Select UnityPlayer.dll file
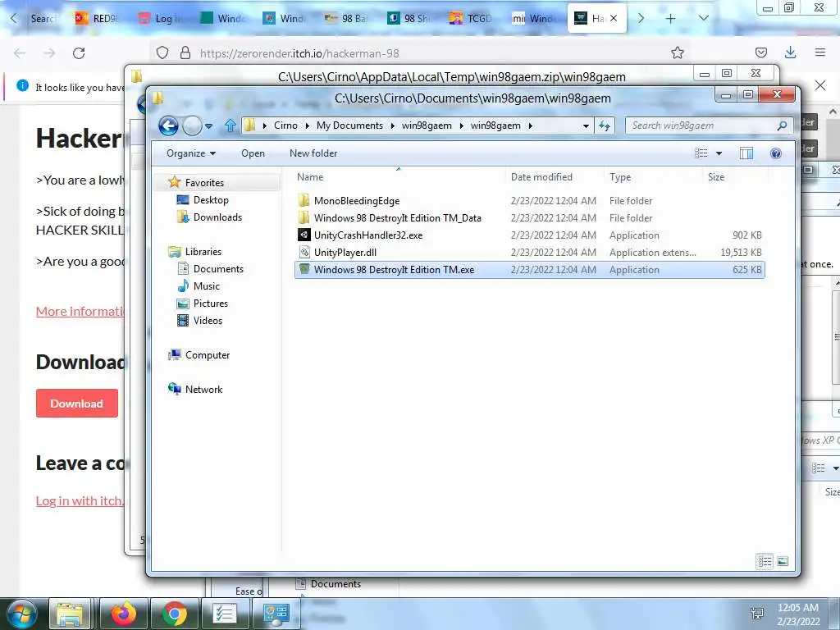Viewport: 840px width, 630px height. point(345,253)
